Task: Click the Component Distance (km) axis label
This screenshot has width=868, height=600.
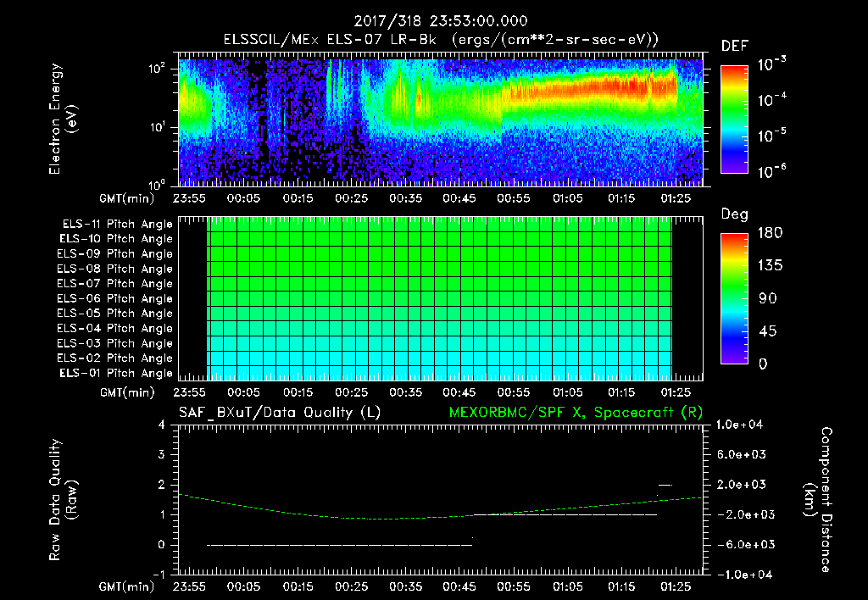Action: 818,500
